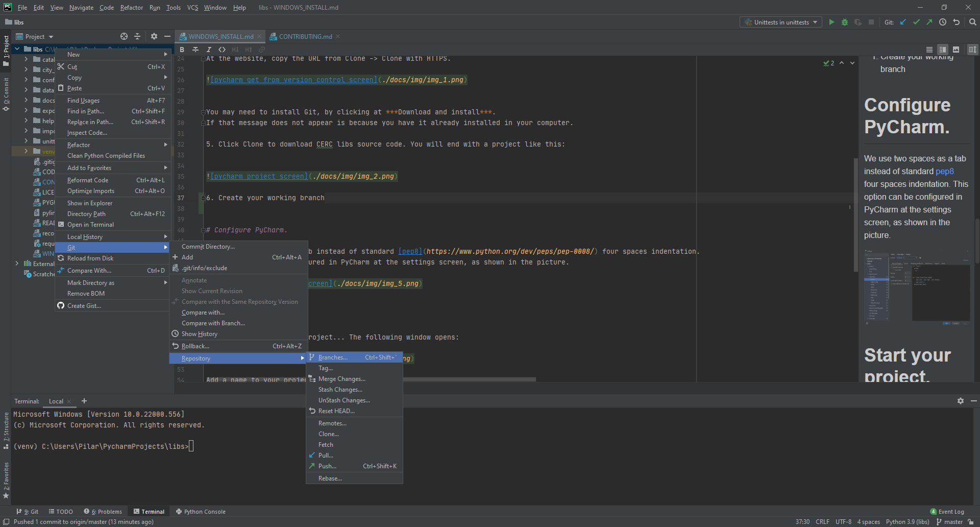
Task: Show editor and preview split view
Action: click(x=943, y=50)
